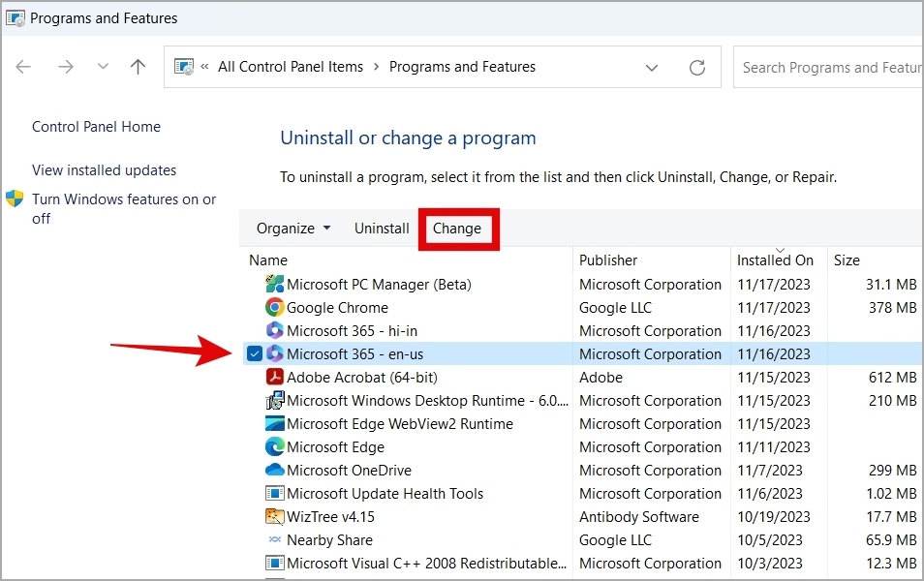Sort the list by Publisher column
The height and width of the screenshot is (581, 924).
click(x=608, y=260)
